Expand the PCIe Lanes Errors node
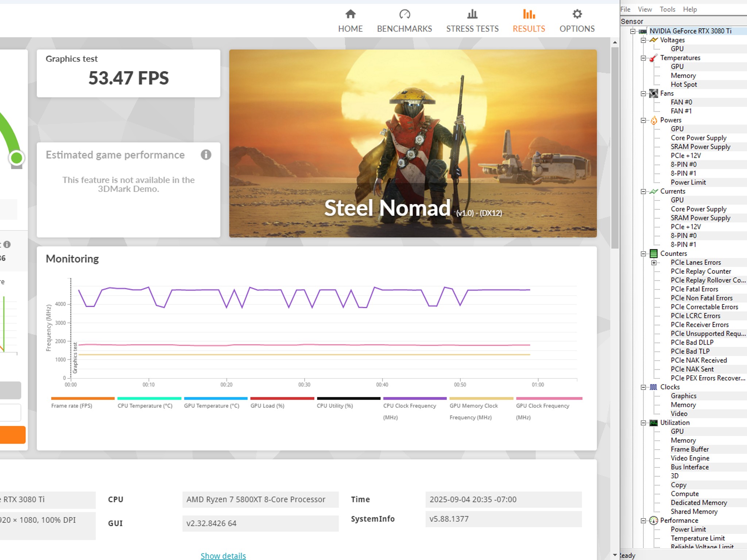Viewport: 747px width, 560px height. pos(654,262)
